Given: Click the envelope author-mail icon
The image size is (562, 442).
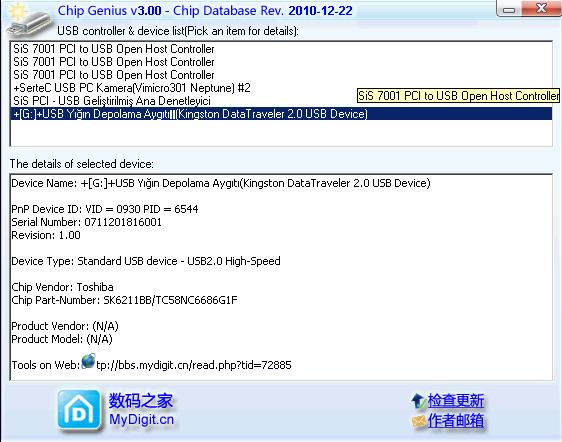Looking at the screenshot, I should [419, 421].
